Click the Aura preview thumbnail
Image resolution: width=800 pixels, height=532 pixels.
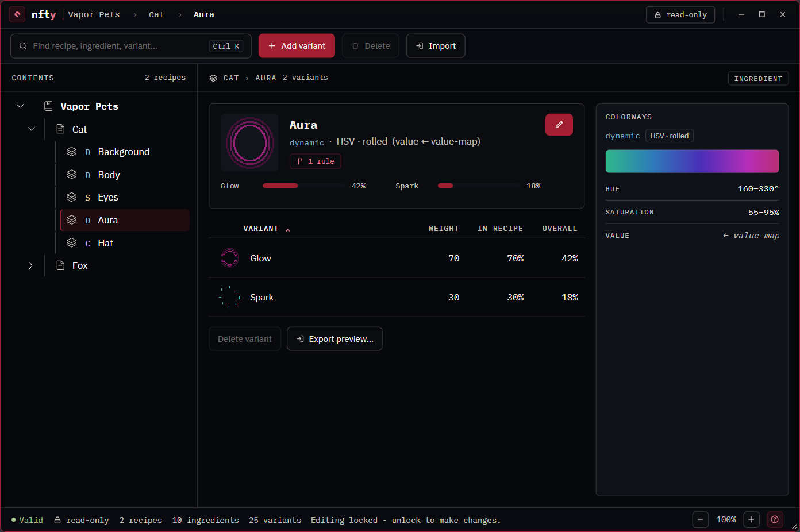coord(249,142)
